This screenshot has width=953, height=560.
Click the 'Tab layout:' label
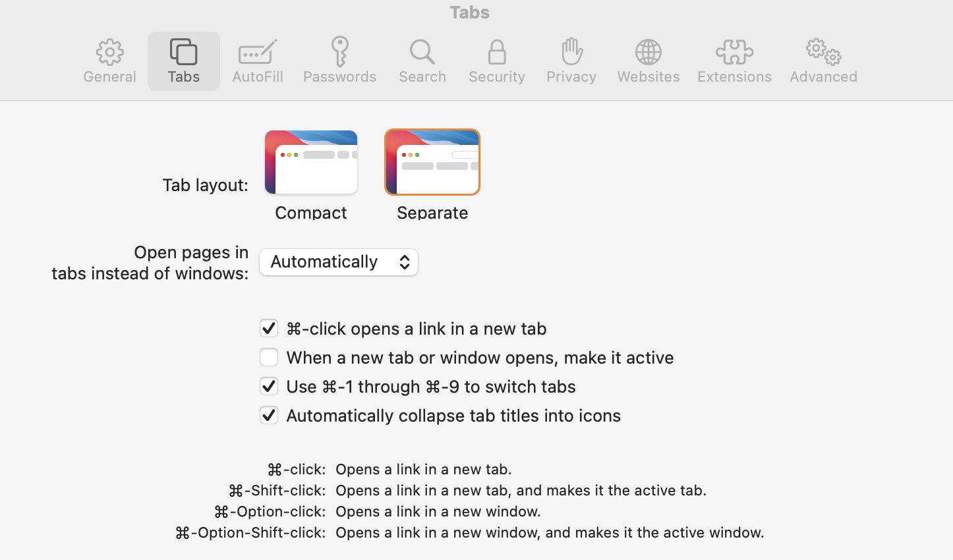pos(206,185)
